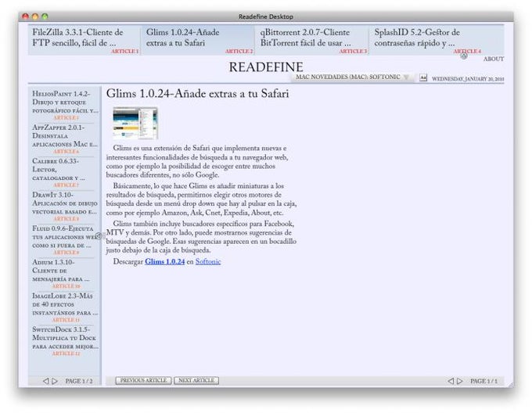Image resolution: width=532 pixels, height=413 pixels.
Task: Open DrawIt 3.10 article in sidebar
Action: pyautogui.click(x=65, y=206)
